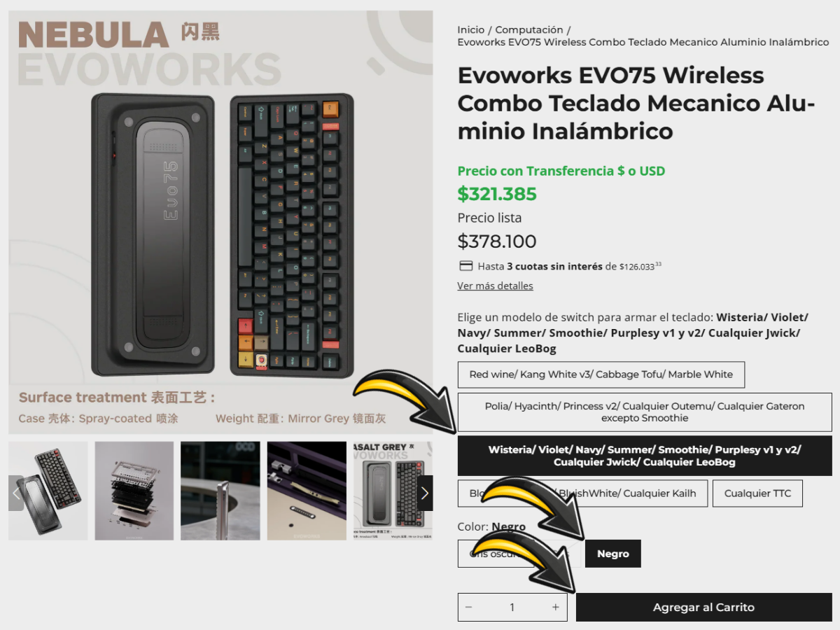Screen dimensions: 840x630
Task: Click the previous thumbnail arrow
Action: 16,493
